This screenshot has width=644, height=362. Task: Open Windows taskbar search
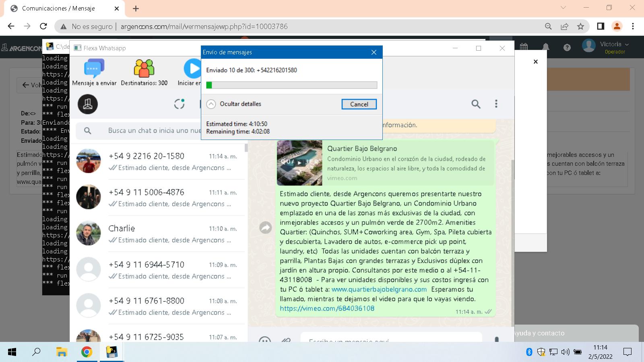[x=36, y=352]
